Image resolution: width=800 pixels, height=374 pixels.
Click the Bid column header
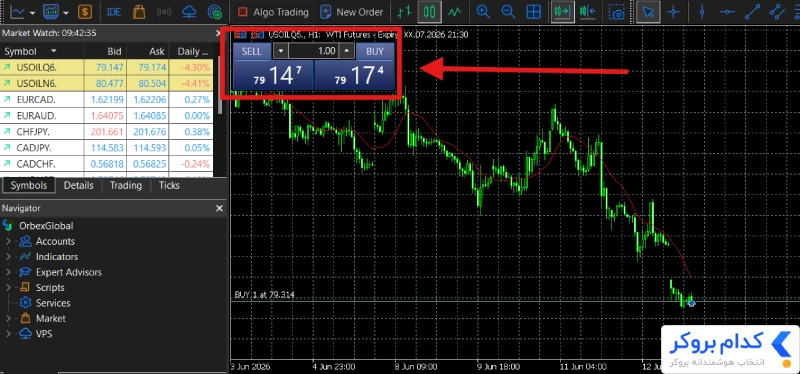coord(105,51)
